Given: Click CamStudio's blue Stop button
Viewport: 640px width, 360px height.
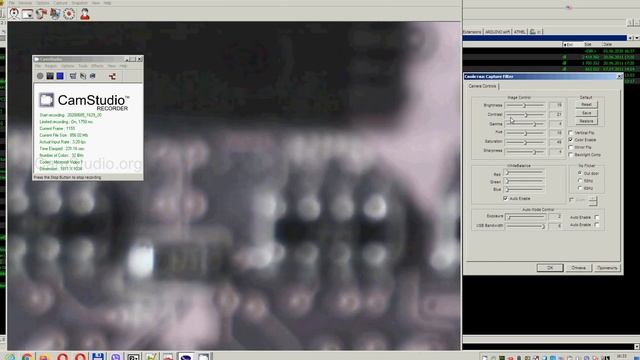Looking at the screenshot, I should pyautogui.click(x=60, y=76).
